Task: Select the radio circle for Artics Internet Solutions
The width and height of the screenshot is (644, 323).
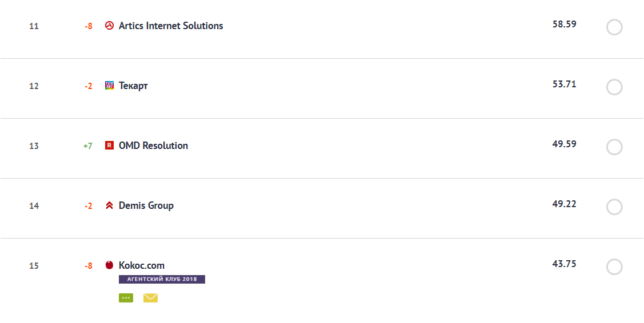Action: coord(614,27)
